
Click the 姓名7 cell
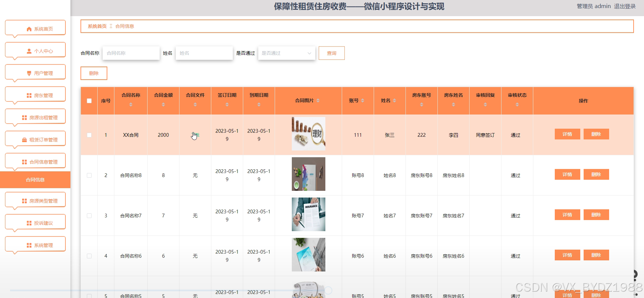390,216
